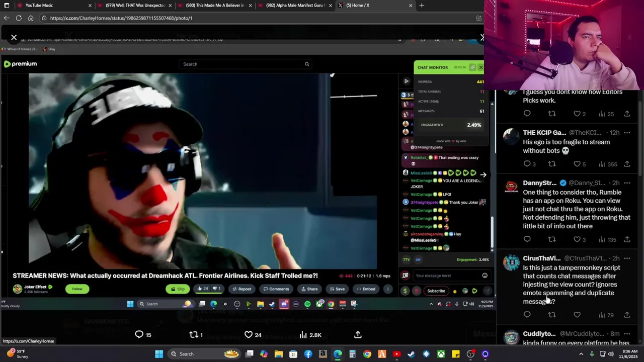The image size is (644, 362).
Task: Open more options on the KCIP Gaming reply
Action: [x=627, y=133]
